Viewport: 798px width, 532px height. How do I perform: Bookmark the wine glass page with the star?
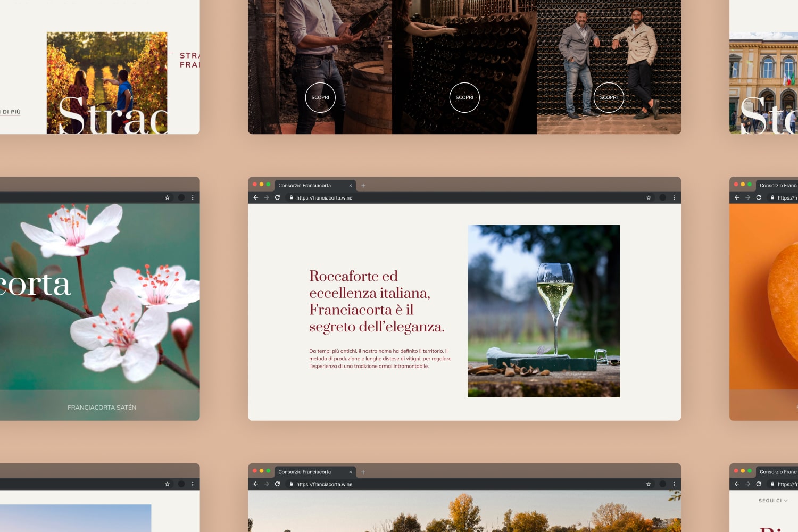click(649, 197)
